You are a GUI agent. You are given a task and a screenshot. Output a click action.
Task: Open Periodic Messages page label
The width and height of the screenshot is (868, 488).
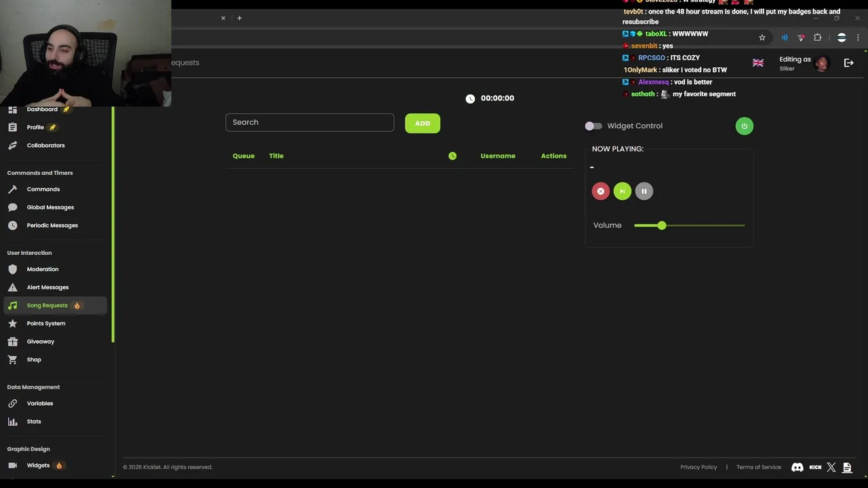[52, 225]
